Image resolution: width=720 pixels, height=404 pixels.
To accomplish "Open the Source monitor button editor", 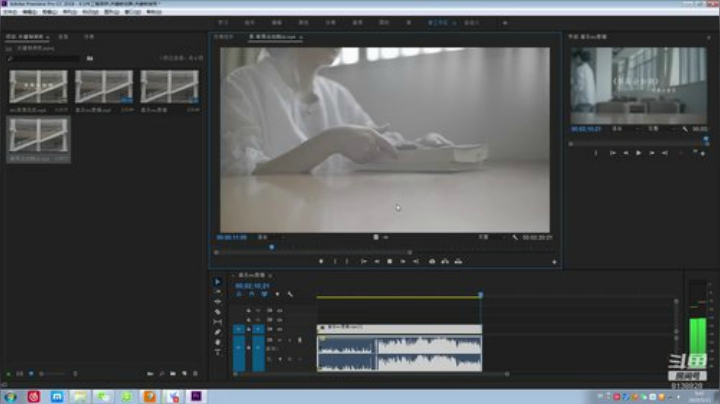I will 554,262.
